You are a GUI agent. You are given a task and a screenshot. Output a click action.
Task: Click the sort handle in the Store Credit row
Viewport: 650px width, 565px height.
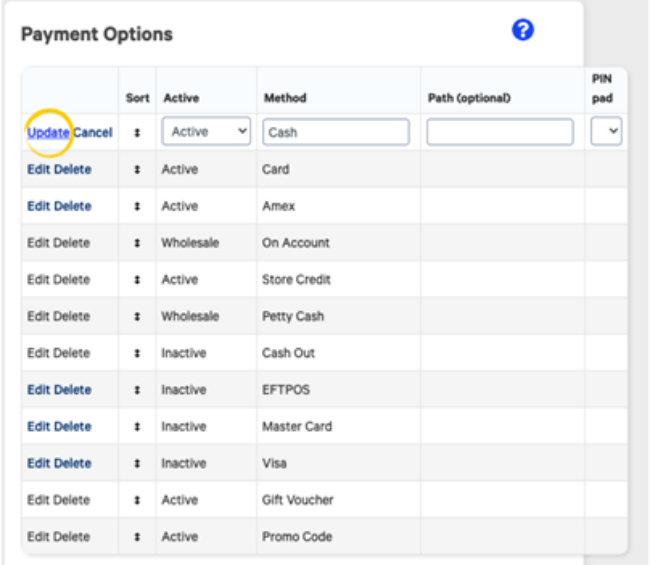[137, 281]
